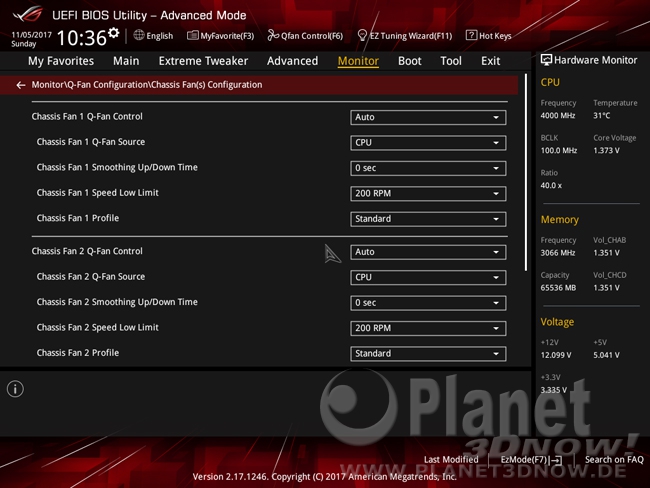Click CPU temperature value 31°C

601,116
